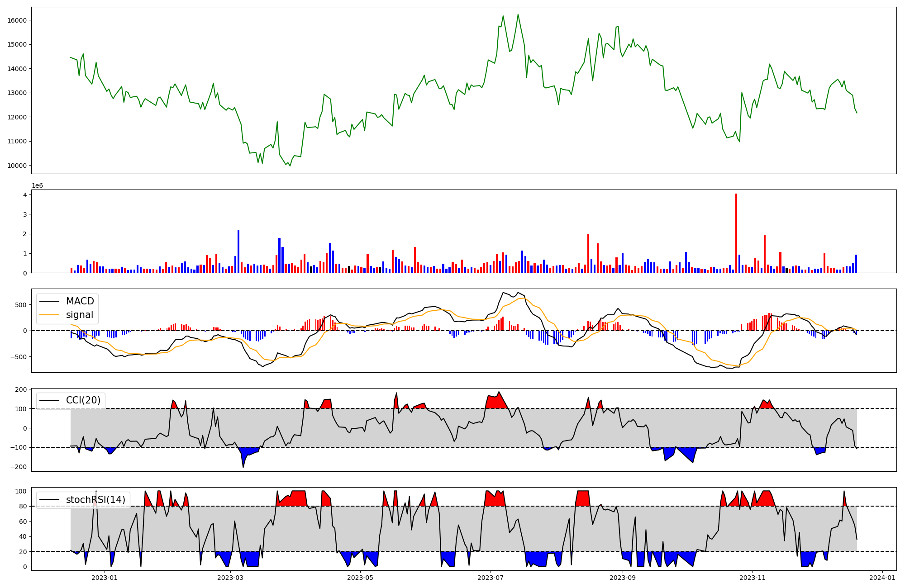Click the 1e6 volume scale label
The image size is (905, 588).
point(37,186)
